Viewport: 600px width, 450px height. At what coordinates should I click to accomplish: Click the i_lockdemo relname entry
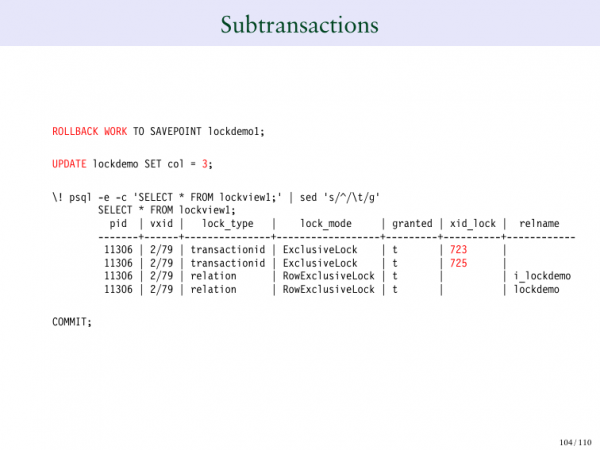click(x=542, y=276)
